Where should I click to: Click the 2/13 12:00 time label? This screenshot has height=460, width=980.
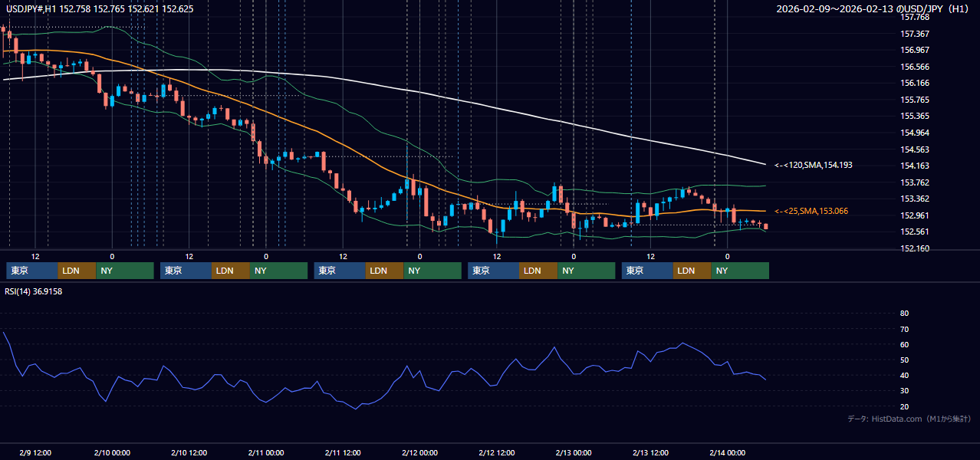click(650, 452)
